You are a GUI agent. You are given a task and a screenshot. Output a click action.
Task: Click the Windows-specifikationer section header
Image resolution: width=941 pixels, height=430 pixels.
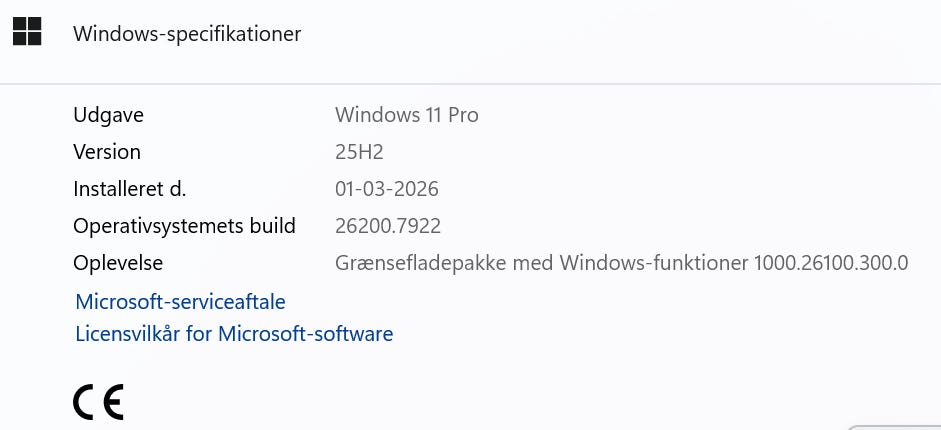(x=187, y=33)
